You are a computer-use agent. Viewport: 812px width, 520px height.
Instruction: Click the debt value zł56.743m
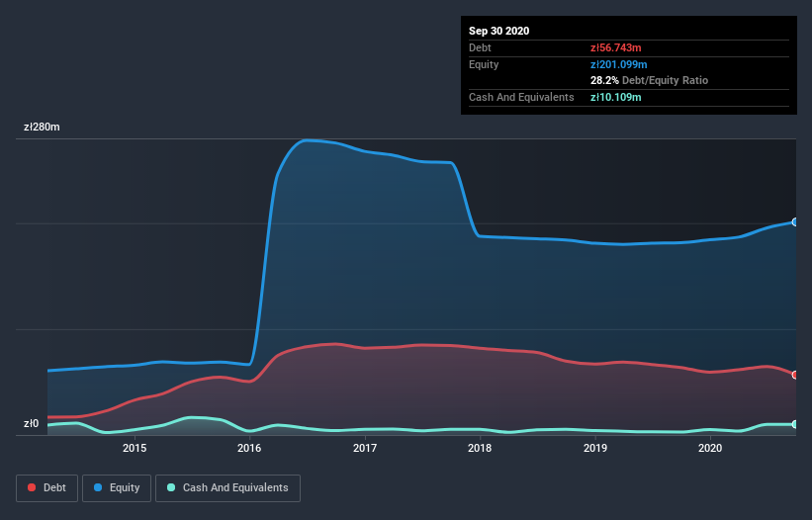616,48
